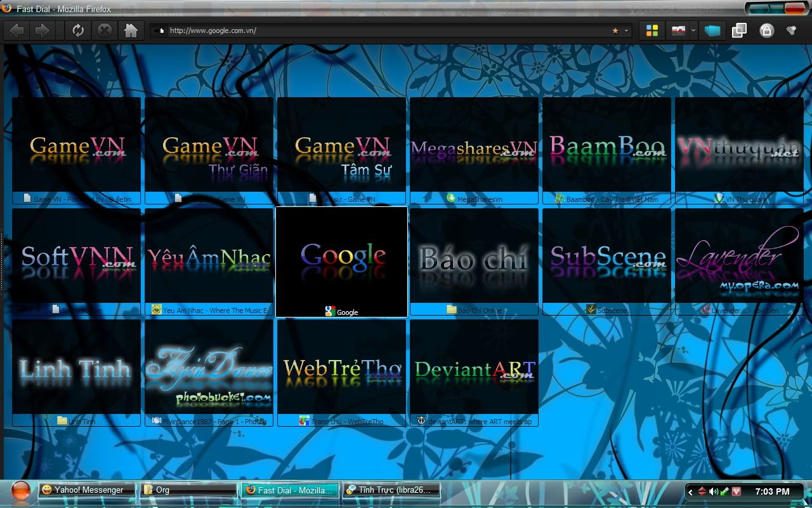Click the blue stacked cards toolbar icon

(x=712, y=30)
